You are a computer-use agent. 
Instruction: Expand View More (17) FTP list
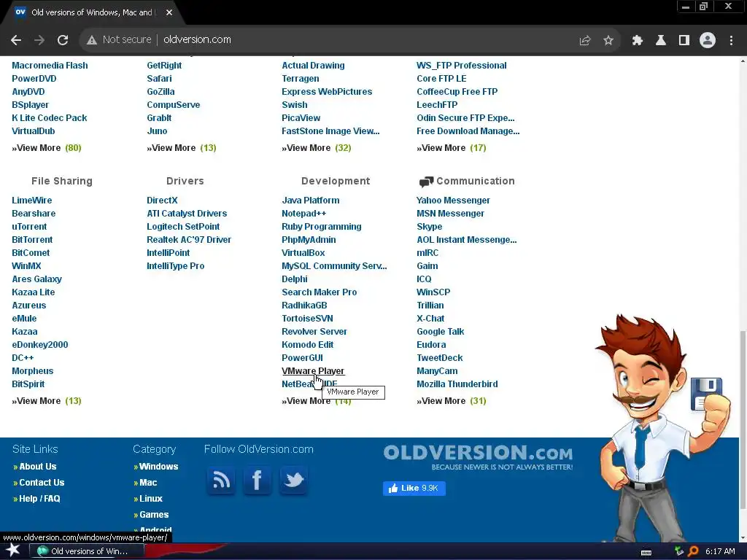point(452,148)
